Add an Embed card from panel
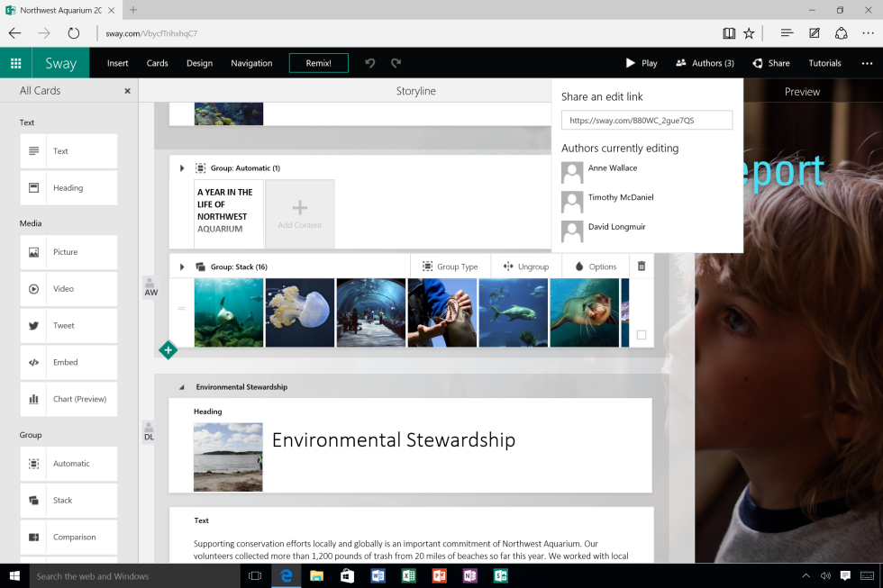The width and height of the screenshot is (883, 588). (68, 363)
